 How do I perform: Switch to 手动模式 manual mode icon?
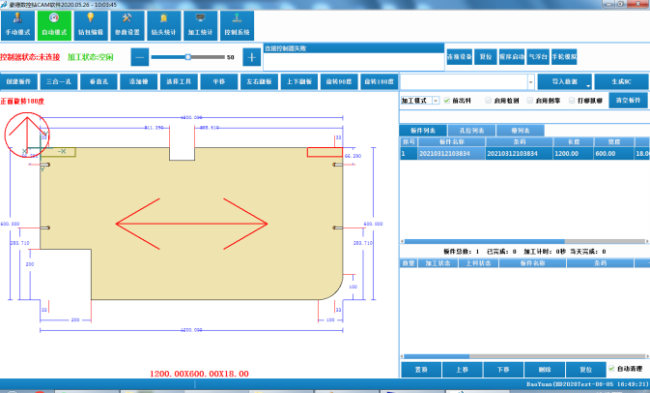click(x=18, y=26)
